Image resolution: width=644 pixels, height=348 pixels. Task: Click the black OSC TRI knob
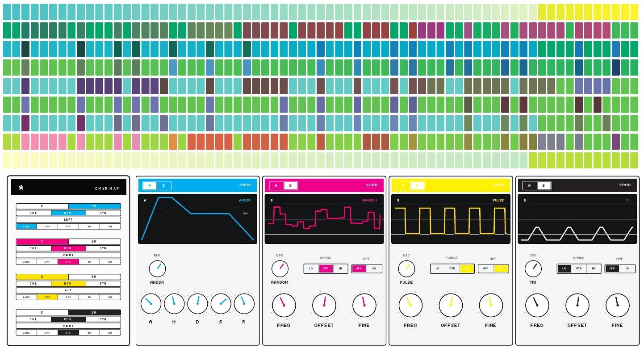point(533,268)
